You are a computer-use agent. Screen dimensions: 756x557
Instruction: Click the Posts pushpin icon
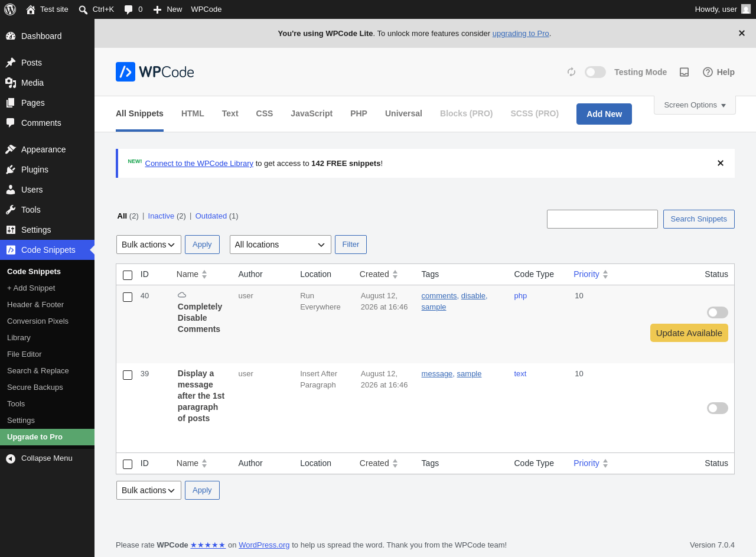point(11,63)
